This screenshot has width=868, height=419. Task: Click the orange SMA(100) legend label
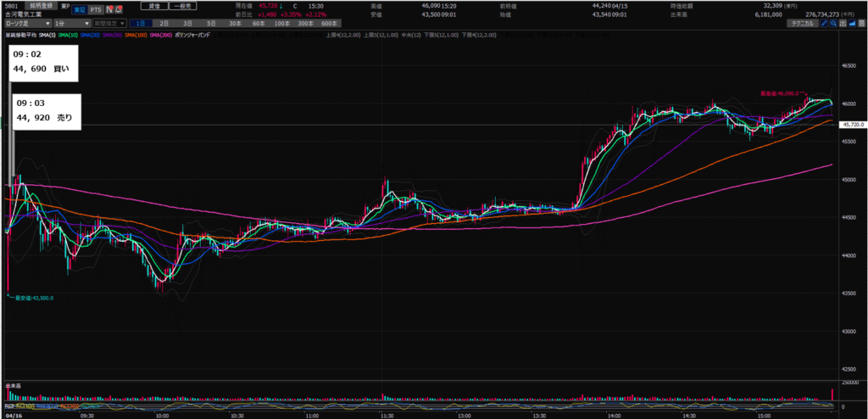coord(136,35)
